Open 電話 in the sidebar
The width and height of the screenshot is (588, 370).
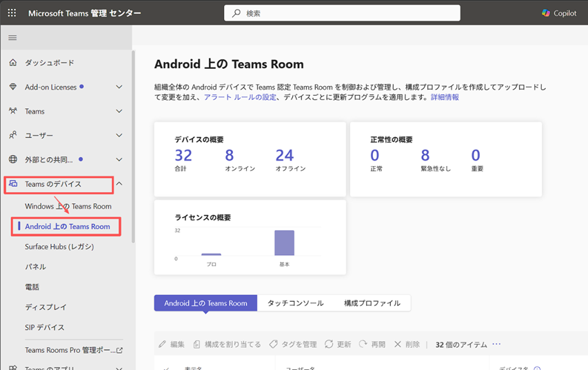point(32,287)
